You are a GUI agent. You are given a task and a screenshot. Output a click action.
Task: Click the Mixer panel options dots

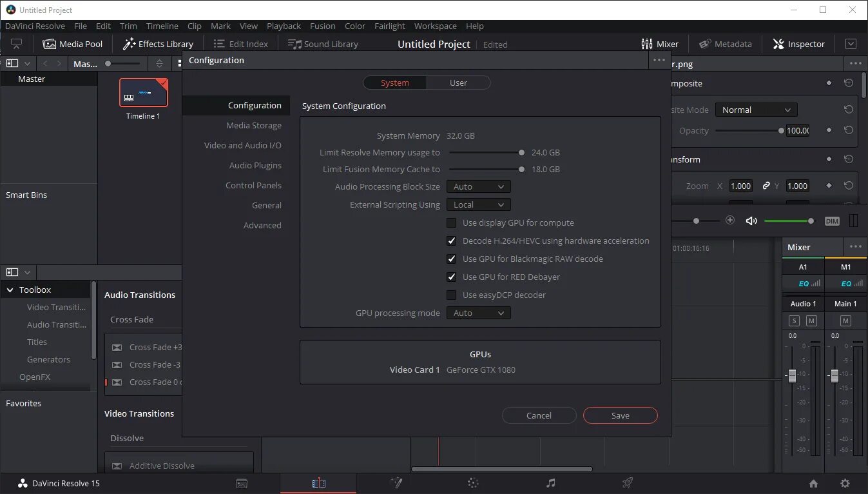pos(855,247)
